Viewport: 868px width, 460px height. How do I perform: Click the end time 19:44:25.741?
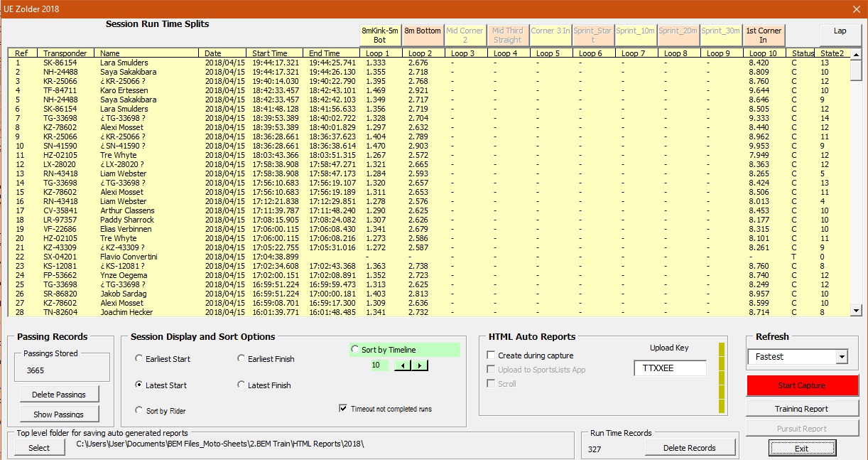point(332,63)
